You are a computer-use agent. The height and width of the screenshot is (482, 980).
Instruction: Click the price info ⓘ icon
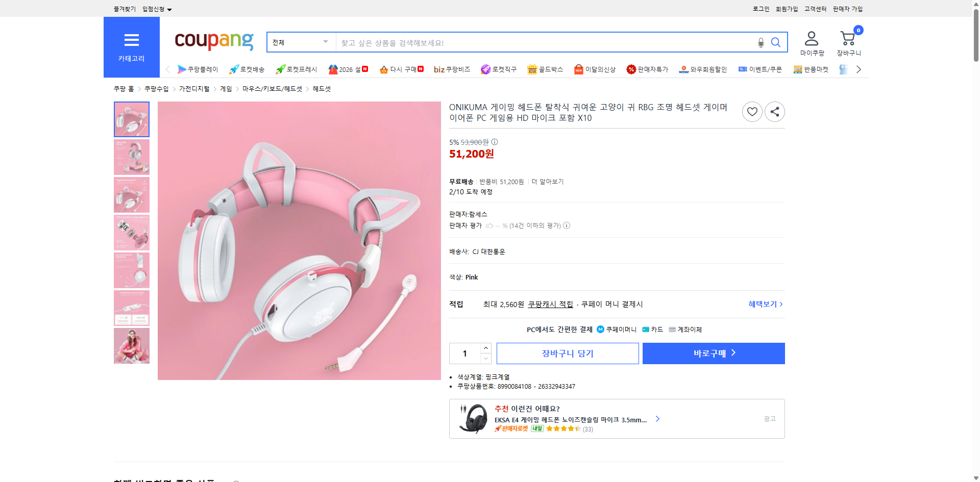[494, 142]
